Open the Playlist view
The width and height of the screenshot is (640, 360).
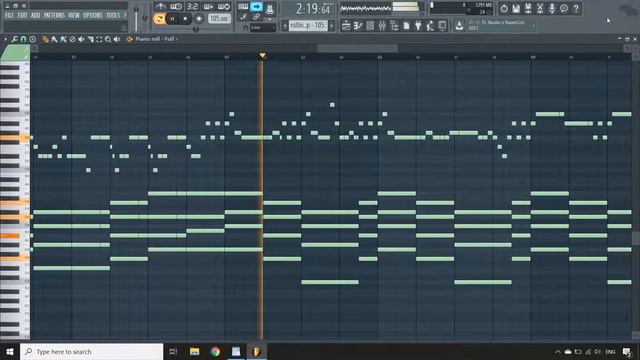pos(346,26)
